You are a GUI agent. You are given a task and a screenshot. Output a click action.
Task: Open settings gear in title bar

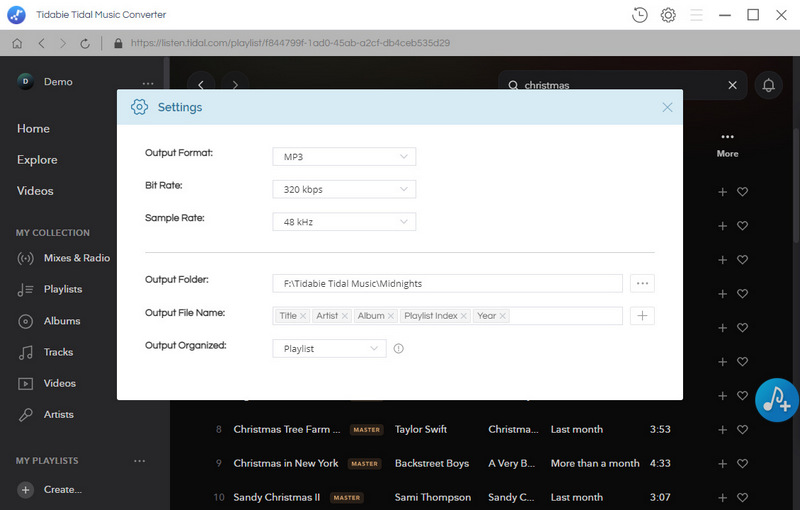(668, 15)
